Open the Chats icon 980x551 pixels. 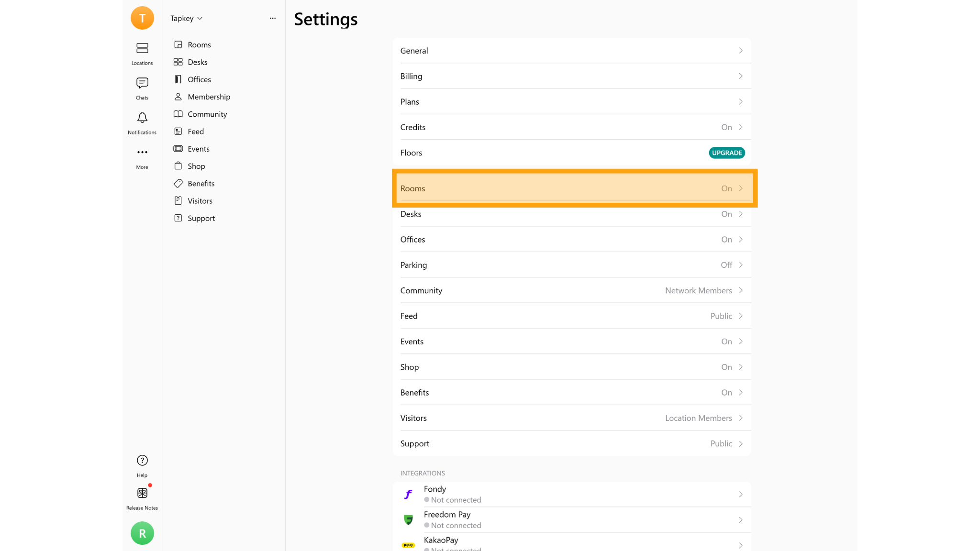pyautogui.click(x=142, y=83)
